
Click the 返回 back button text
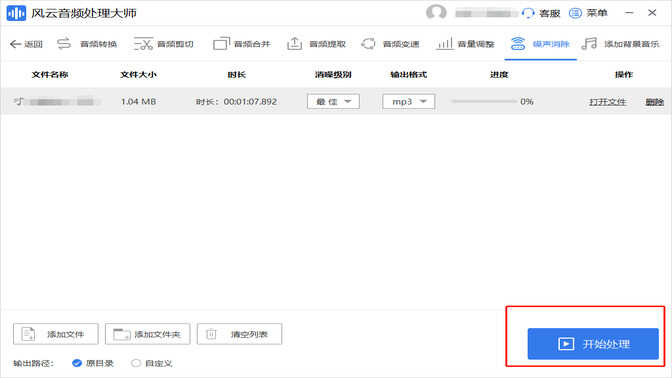tap(33, 44)
